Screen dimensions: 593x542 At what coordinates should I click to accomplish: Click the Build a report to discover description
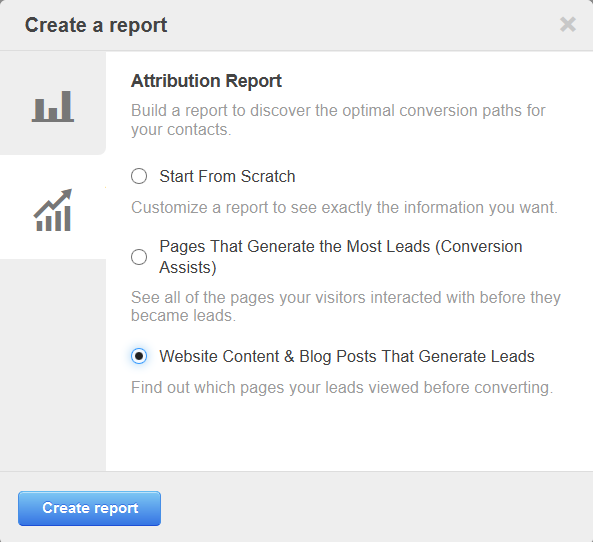point(338,120)
